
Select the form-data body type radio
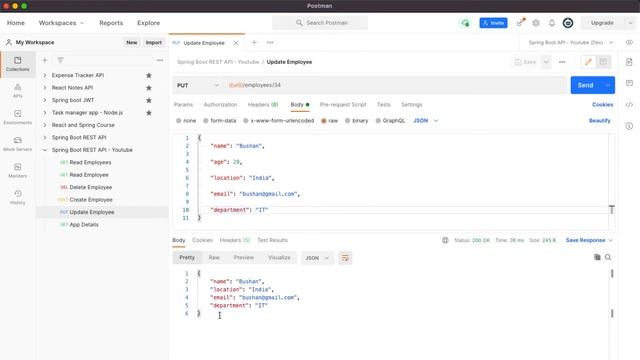click(x=206, y=121)
